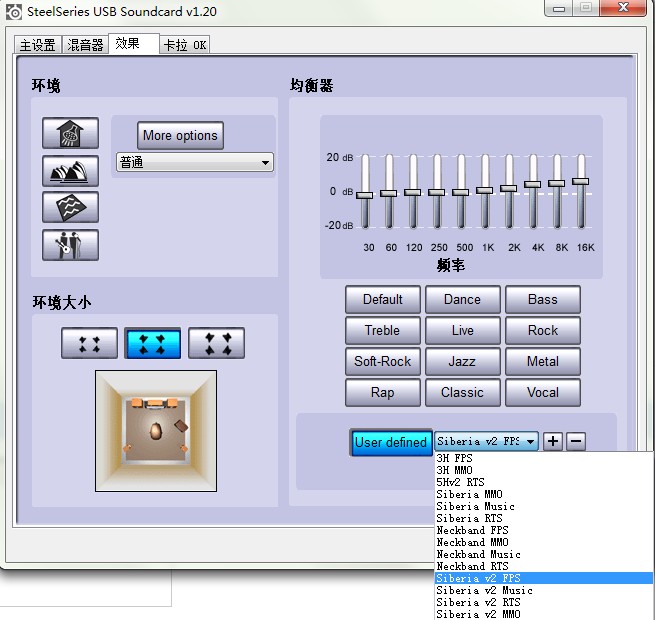The image size is (655, 620).
Task: Open the 普通 environment dropdown
Action: [195, 163]
